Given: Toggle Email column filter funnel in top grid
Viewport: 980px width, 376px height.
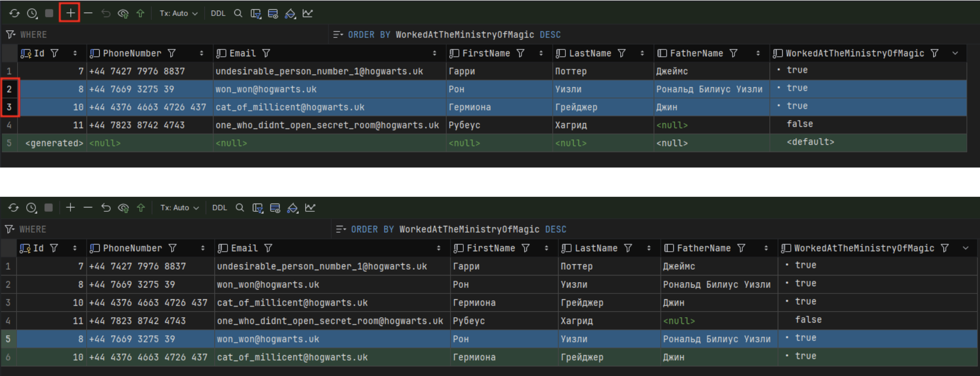Looking at the screenshot, I should pos(266,53).
